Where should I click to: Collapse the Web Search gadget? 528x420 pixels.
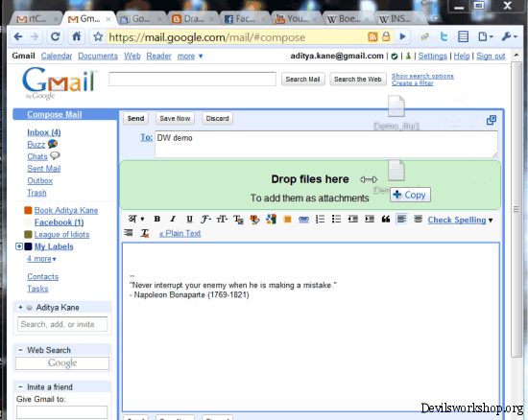[x=20, y=350]
